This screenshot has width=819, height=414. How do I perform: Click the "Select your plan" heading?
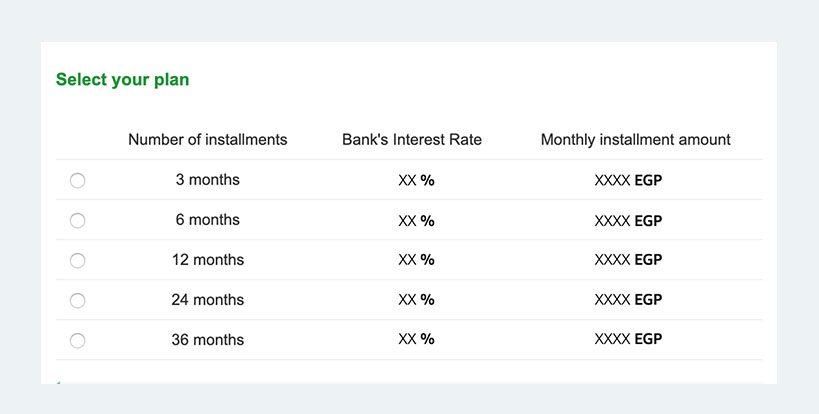click(x=123, y=79)
